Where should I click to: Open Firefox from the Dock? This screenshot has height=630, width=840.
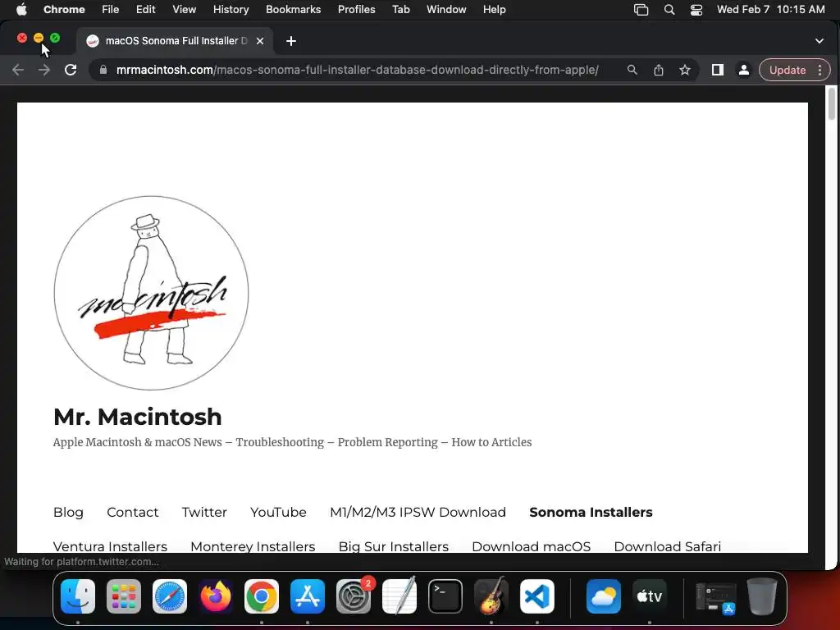pos(216,596)
